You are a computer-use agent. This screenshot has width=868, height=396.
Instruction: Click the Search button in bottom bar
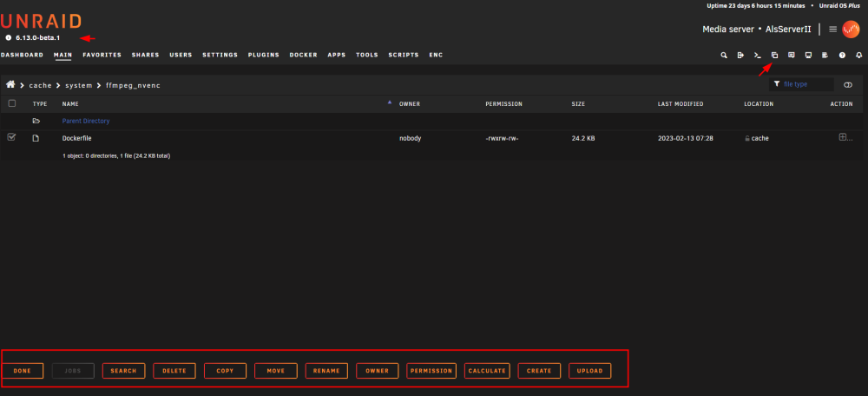(x=123, y=371)
